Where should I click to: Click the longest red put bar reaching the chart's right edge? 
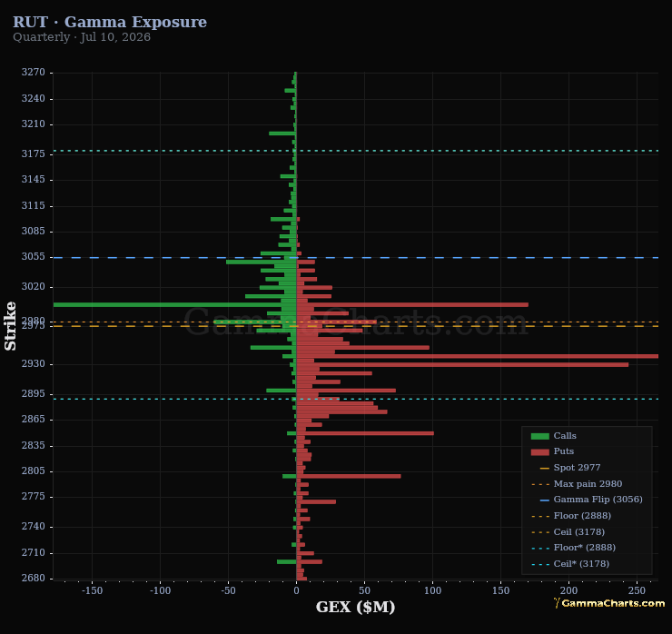coord(477,356)
